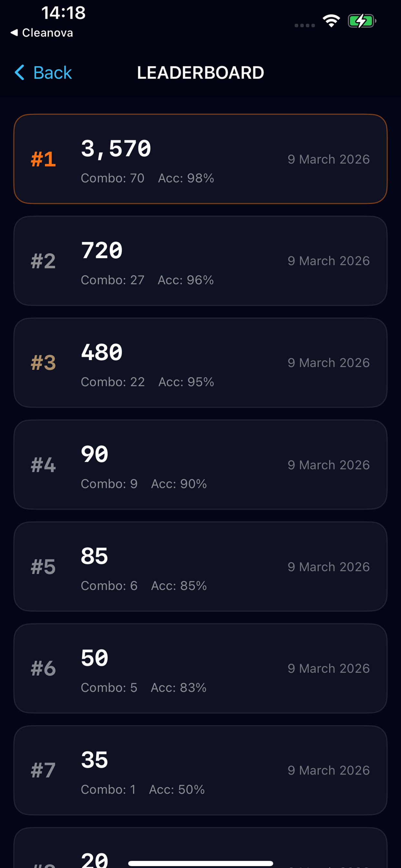Screen dimensions: 401x868
Task: Open the 480 score entry
Action: pyautogui.click(x=200, y=363)
